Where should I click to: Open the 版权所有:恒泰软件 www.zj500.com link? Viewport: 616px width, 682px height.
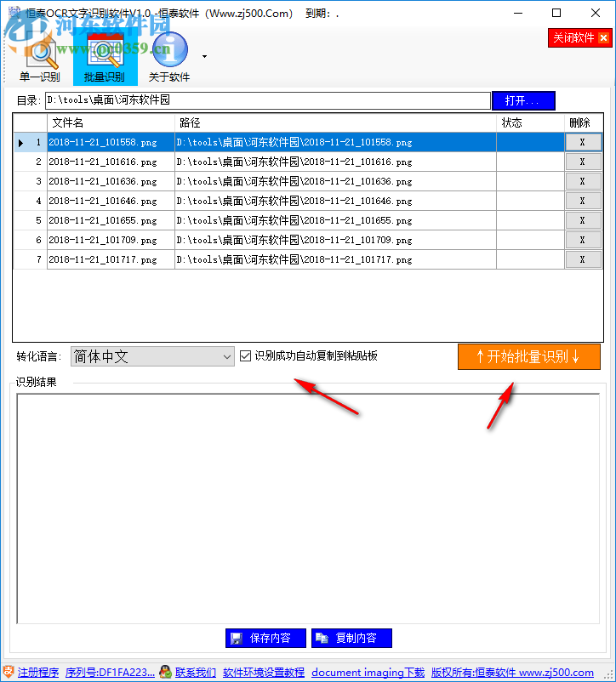point(512,673)
